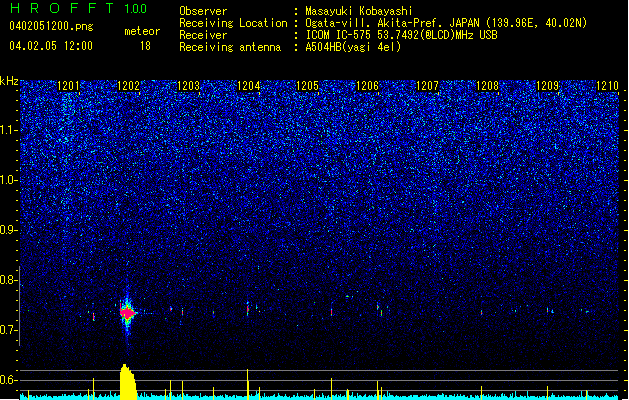Click the 0.8 kHz frequency tick label
The image size is (629, 400).
[x=8, y=280]
